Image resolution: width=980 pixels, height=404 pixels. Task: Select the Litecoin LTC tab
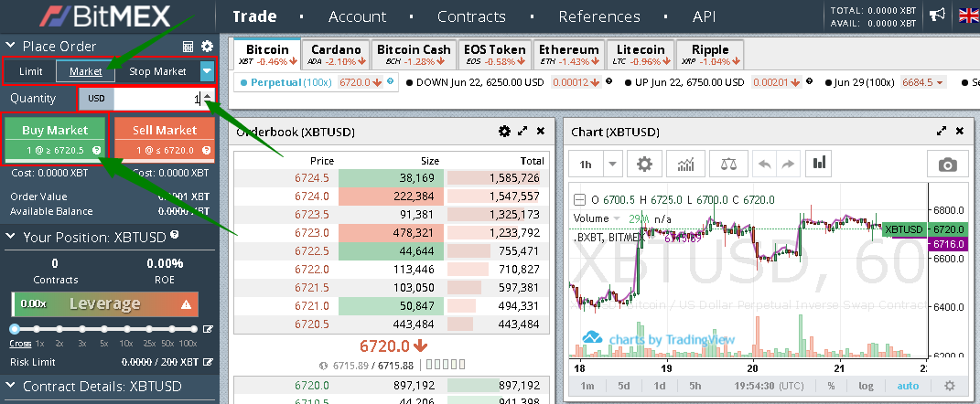641,54
